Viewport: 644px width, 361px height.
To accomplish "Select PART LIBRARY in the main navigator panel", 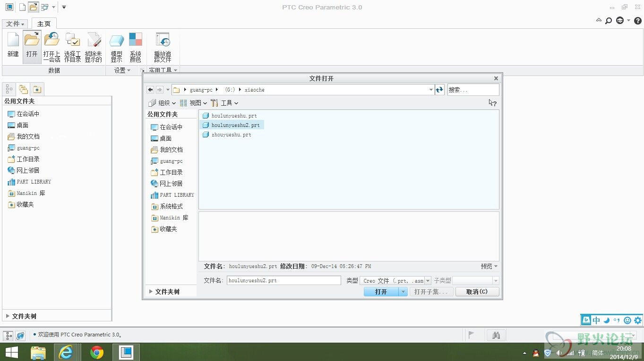I will [29, 182].
